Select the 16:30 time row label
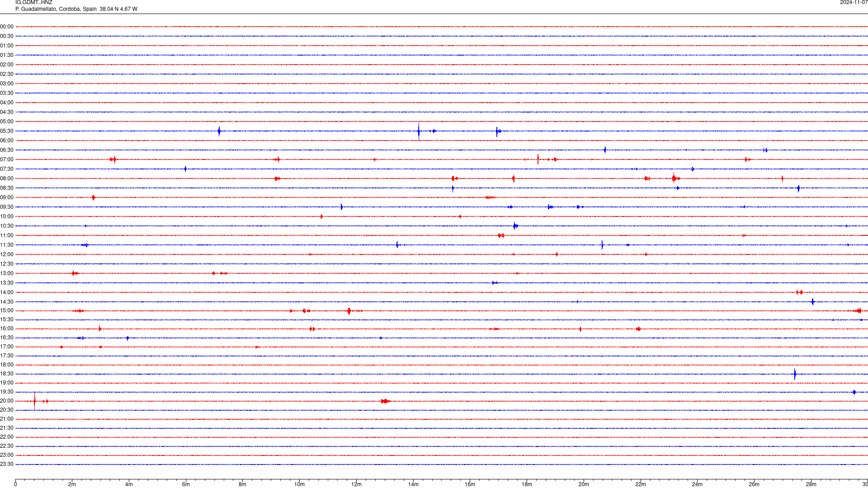Viewport: 868px width, 488px height. pyautogui.click(x=7, y=338)
